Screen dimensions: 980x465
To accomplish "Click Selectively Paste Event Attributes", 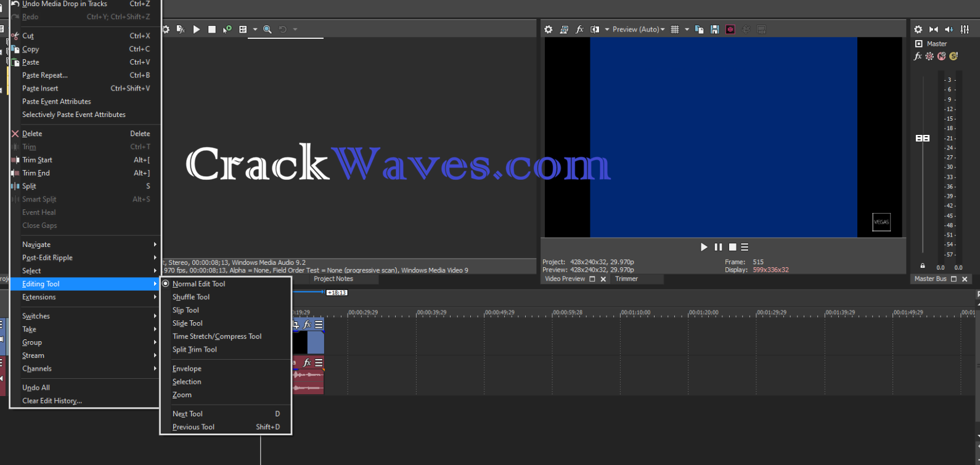I will 85,115.
